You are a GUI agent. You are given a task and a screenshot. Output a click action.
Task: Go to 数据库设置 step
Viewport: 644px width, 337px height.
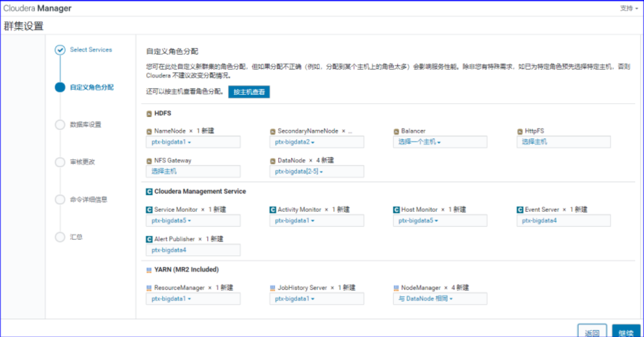(x=86, y=125)
